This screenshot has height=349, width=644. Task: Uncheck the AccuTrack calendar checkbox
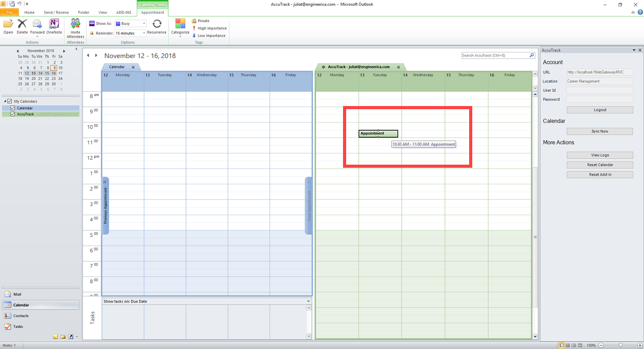tap(13, 114)
